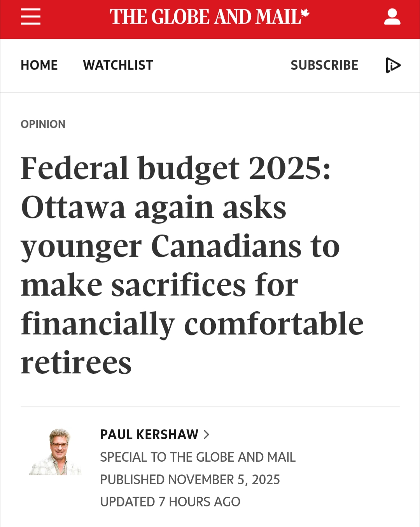Select the 'Published November 5, 2025' line
This screenshot has width=420, height=527.
point(190,480)
